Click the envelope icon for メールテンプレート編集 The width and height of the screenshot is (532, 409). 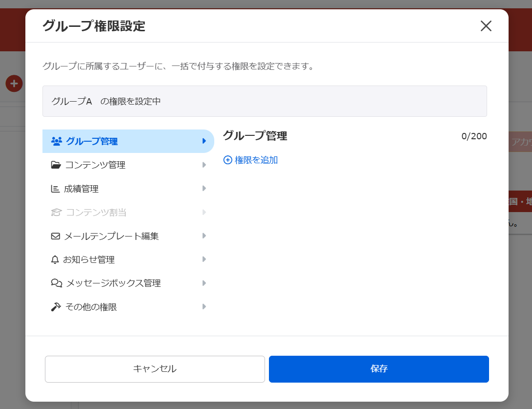coord(56,236)
